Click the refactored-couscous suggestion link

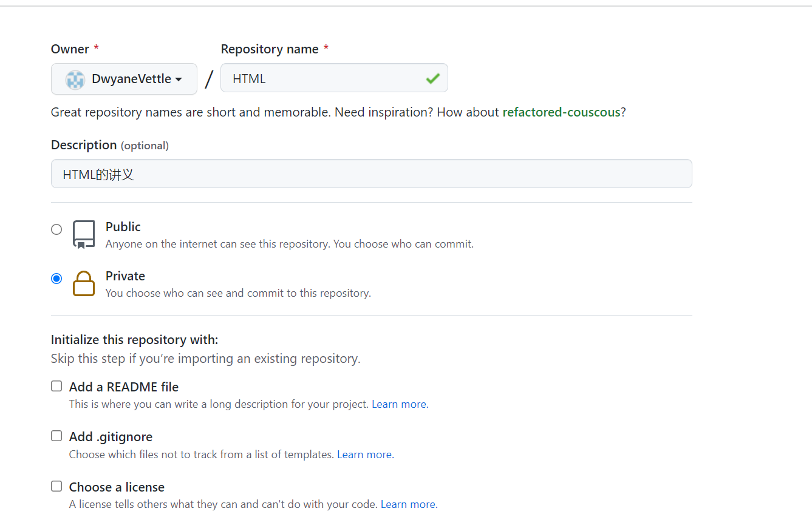[562, 112]
